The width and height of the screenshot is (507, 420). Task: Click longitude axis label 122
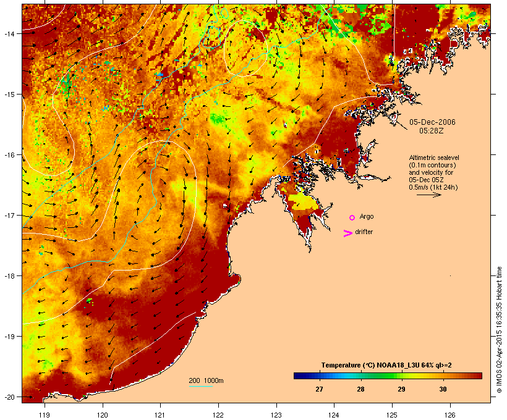[218, 415]
